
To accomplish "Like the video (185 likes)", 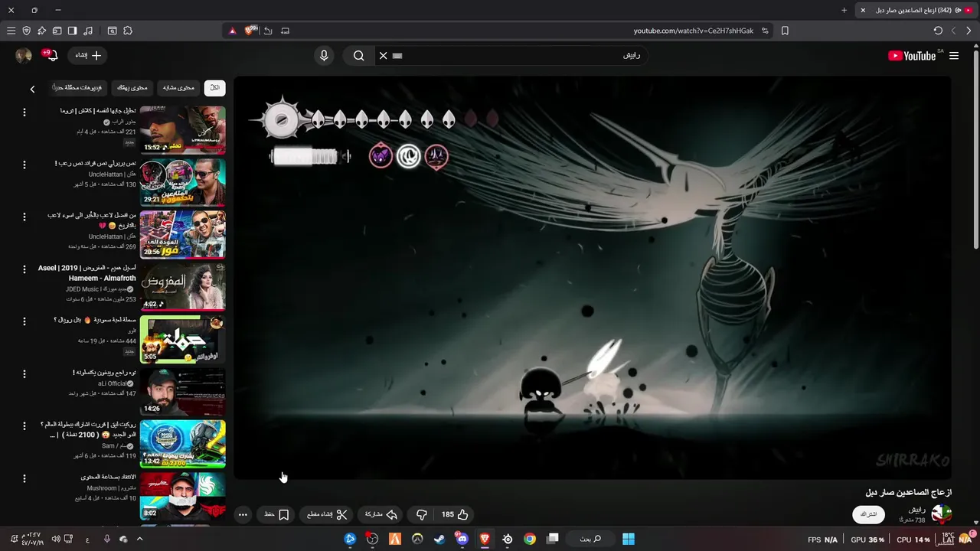I will coord(454,514).
